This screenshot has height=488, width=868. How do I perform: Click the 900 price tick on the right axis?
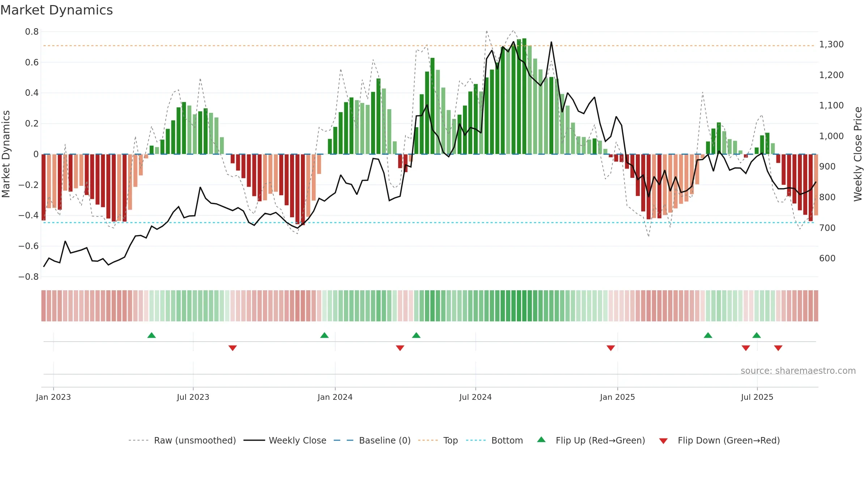pyautogui.click(x=827, y=167)
